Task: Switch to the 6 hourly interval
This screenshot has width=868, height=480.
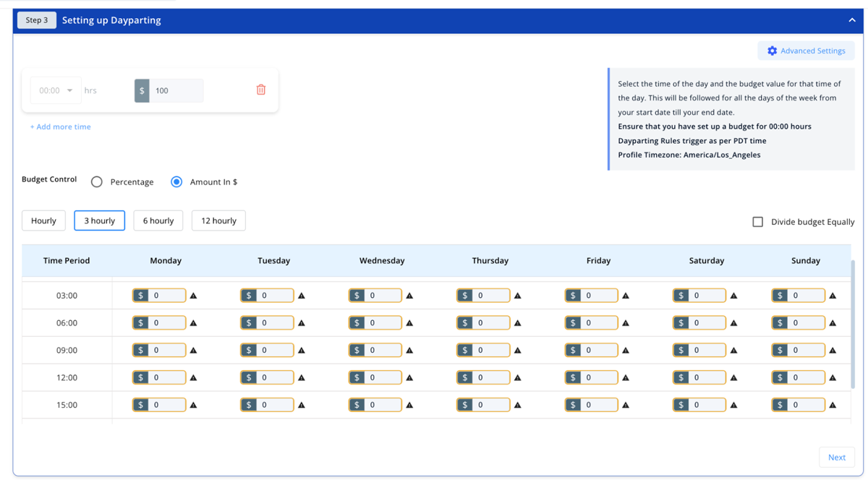Action: [x=158, y=220]
